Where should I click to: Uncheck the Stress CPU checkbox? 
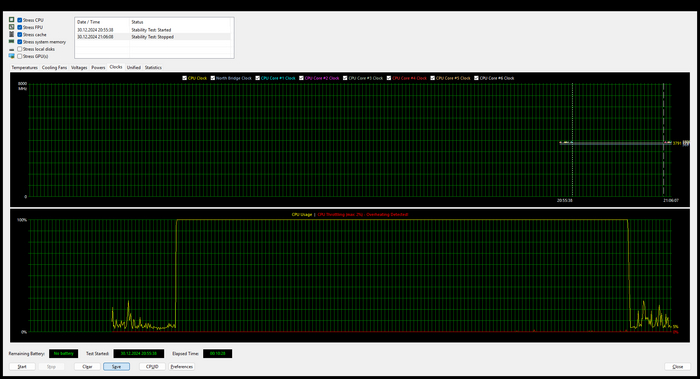pyautogui.click(x=20, y=20)
